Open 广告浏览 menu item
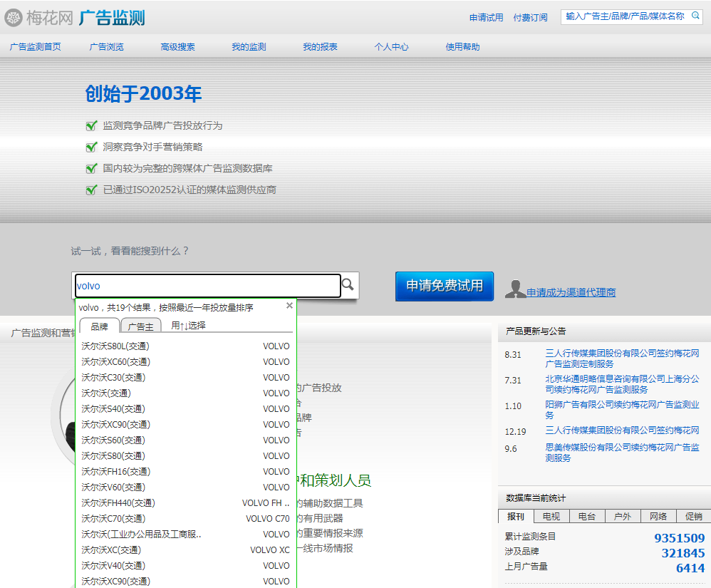This screenshot has height=588, width=711. pyautogui.click(x=107, y=47)
